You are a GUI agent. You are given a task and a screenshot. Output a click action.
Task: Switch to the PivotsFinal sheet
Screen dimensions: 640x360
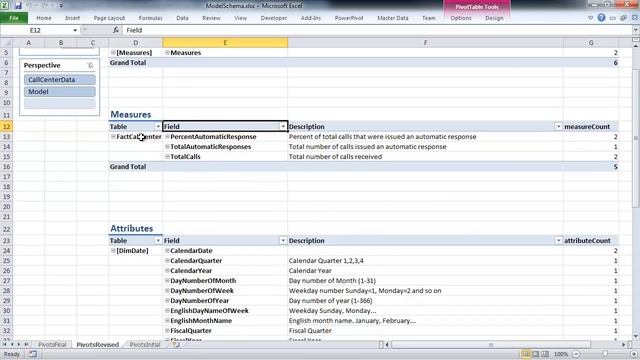coord(52,344)
